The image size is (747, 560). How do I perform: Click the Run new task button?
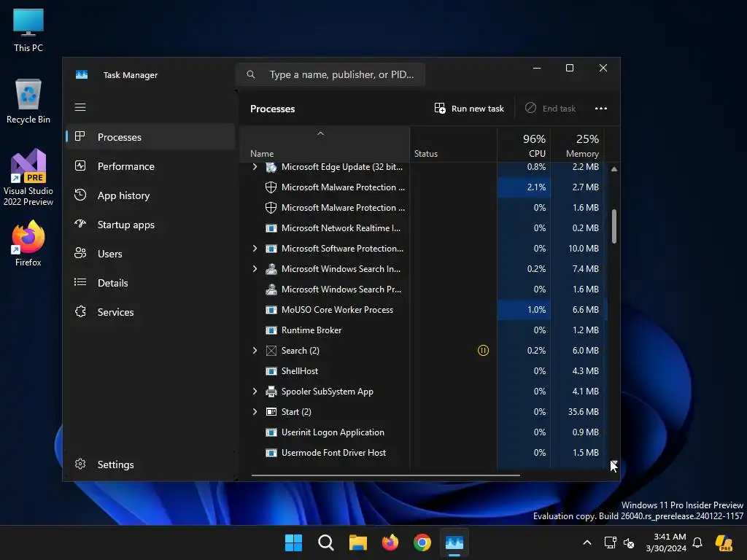pos(469,109)
